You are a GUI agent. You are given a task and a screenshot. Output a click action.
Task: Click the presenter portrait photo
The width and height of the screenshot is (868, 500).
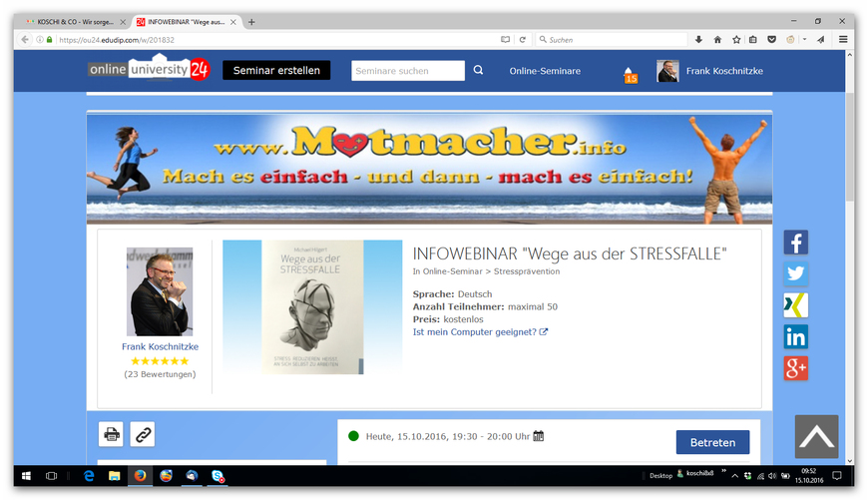pyautogui.click(x=160, y=291)
